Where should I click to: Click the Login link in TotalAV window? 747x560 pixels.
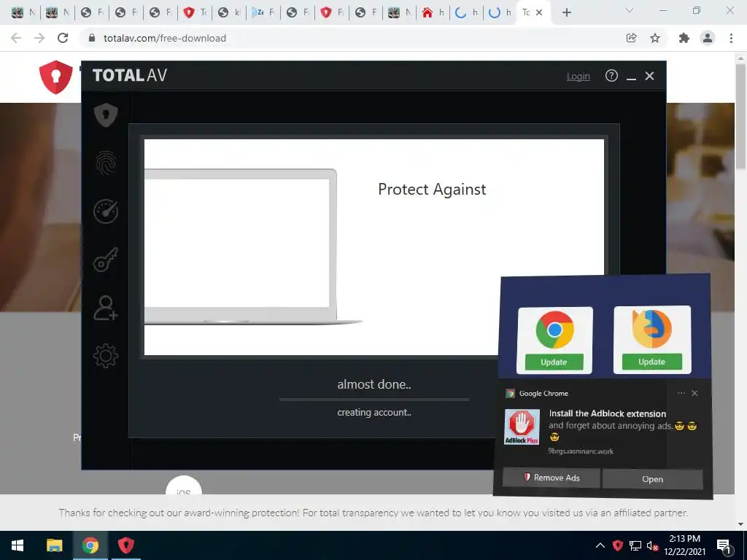click(578, 76)
